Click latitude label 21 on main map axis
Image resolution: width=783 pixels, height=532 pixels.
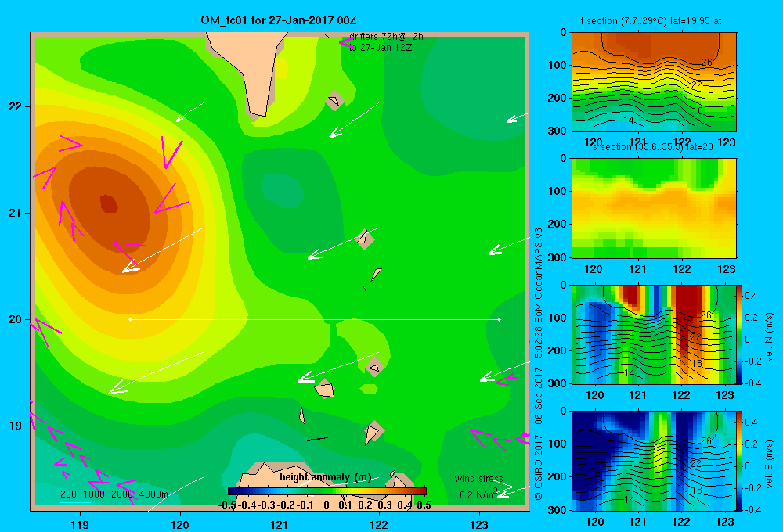15,213
